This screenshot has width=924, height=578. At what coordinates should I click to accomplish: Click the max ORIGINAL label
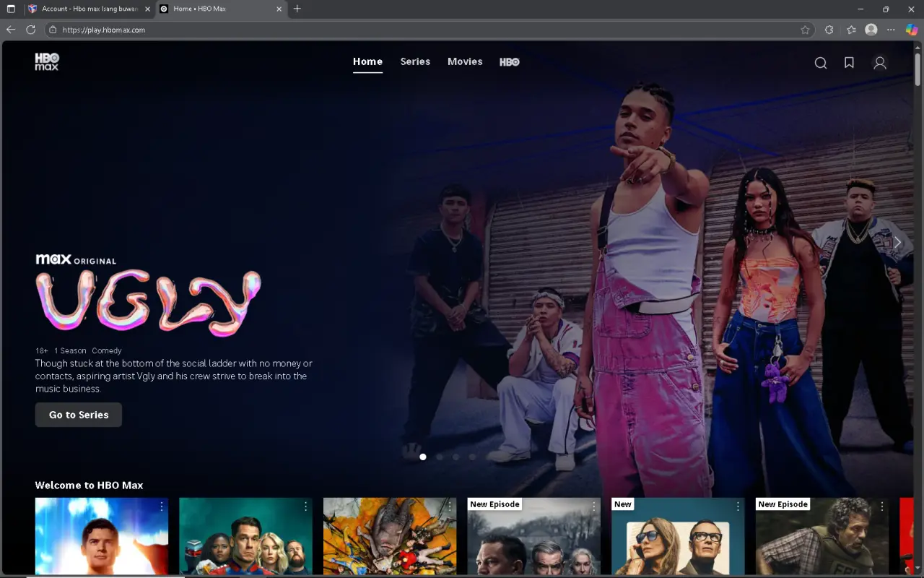(x=76, y=259)
